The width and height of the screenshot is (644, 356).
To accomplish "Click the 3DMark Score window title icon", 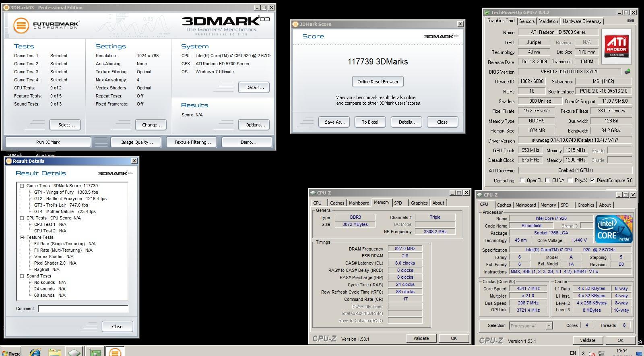I will (x=295, y=24).
